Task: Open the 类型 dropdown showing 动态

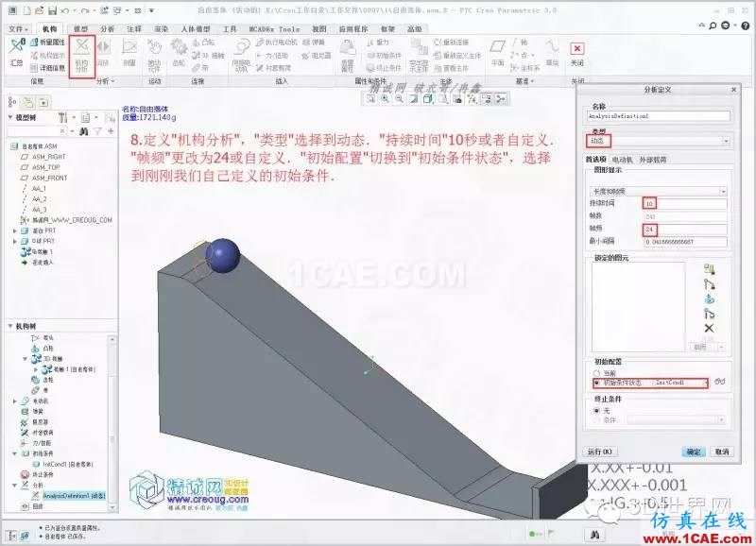Action: (x=658, y=141)
